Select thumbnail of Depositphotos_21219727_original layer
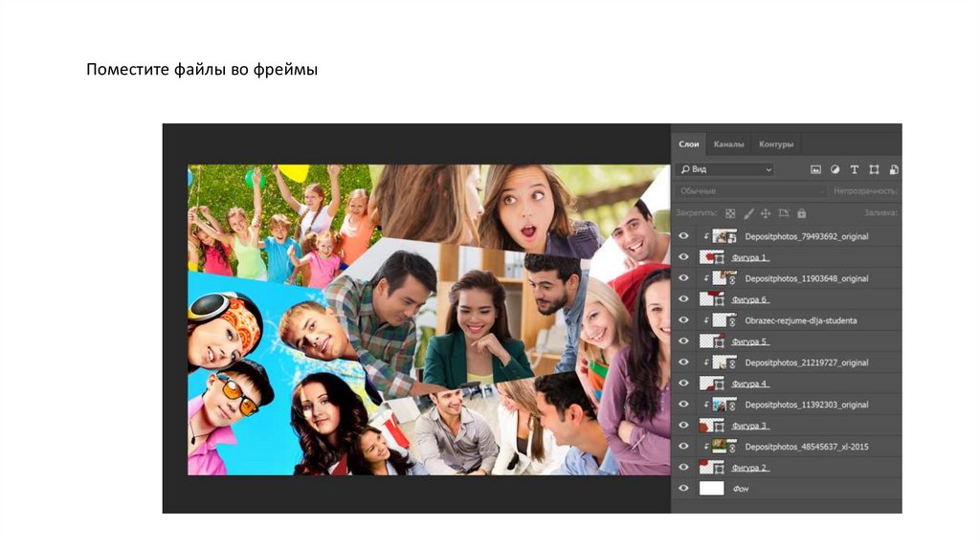The image size is (980, 549). (724, 362)
